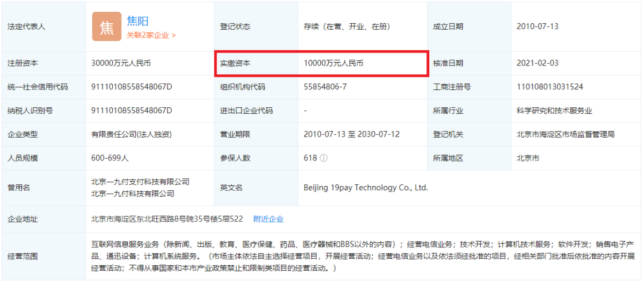
Task: Select the 成立日期 value 2010-07-13
Action: [538, 27]
